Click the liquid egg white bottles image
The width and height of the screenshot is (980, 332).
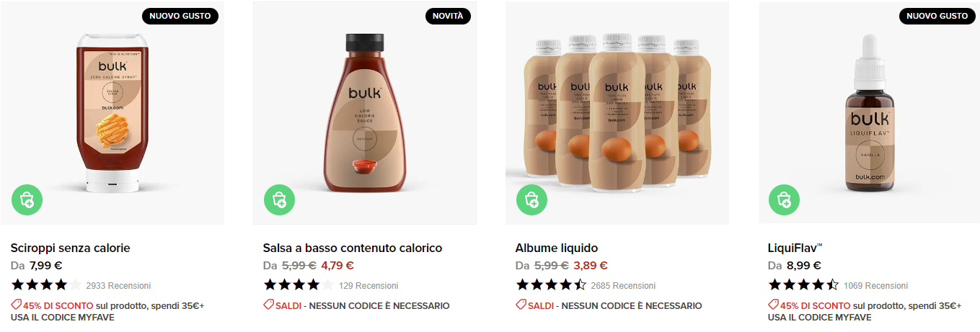pos(617,113)
